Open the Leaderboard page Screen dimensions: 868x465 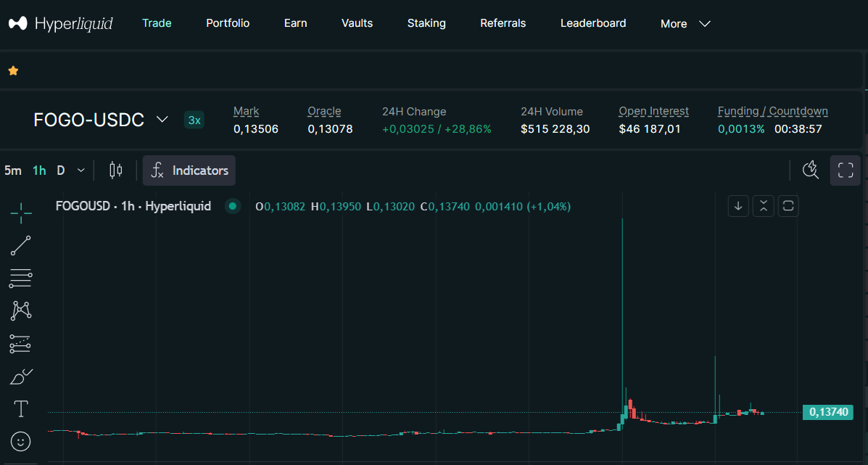click(593, 23)
